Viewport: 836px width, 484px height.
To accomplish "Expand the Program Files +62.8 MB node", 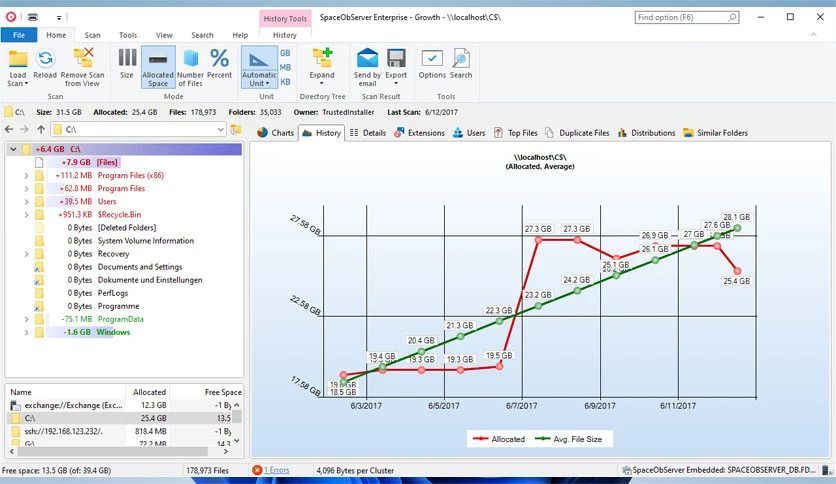I will coord(26,189).
